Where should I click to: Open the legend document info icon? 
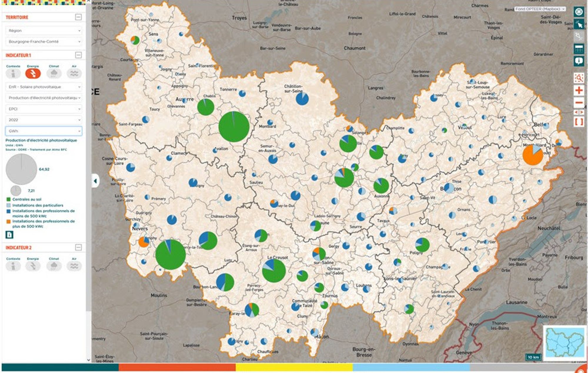click(9, 234)
